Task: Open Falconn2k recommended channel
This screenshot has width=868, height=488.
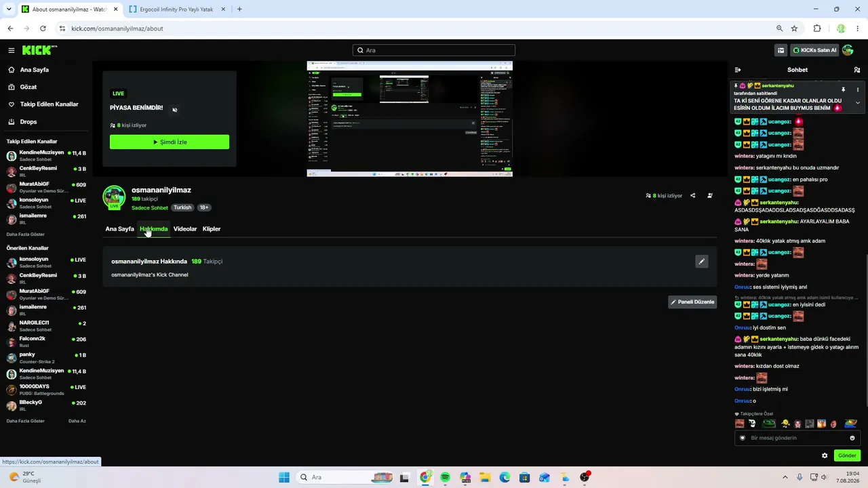Action: pos(46,342)
